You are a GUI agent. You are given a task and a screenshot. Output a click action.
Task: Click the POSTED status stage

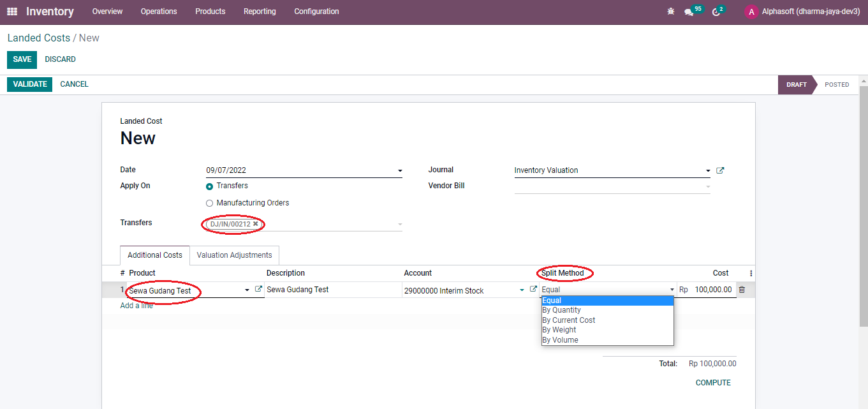(x=837, y=84)
